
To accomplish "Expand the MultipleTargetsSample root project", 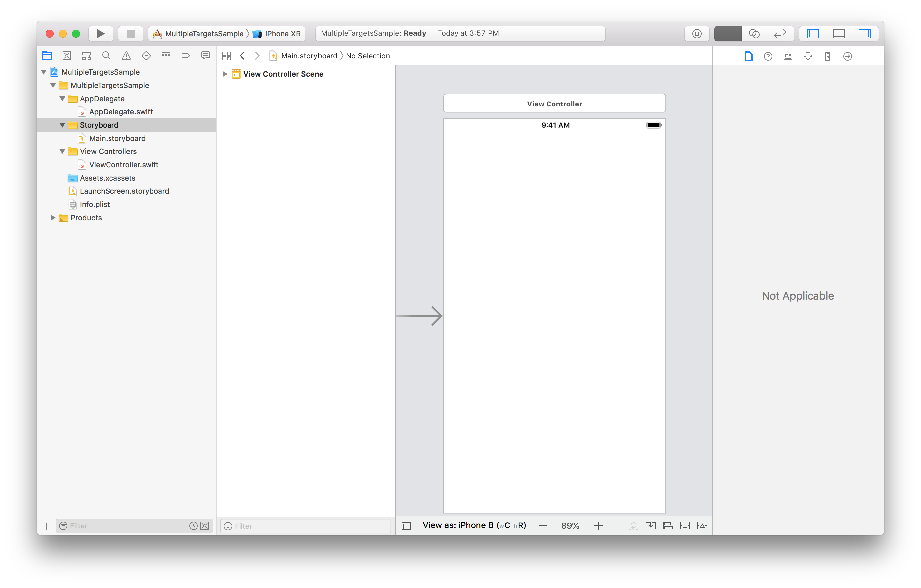I will [45, 72].
